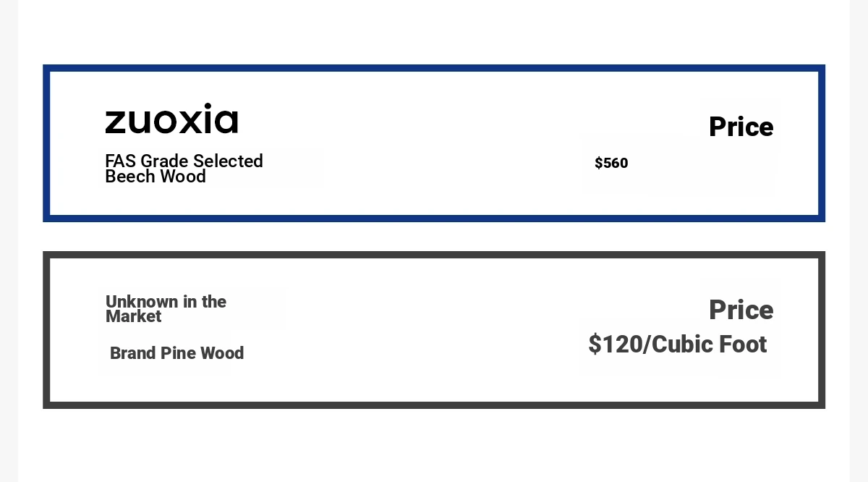Screen dimensions: 868x482
Task: Click the Price heading in the gray card
Action: coord(741,310)
